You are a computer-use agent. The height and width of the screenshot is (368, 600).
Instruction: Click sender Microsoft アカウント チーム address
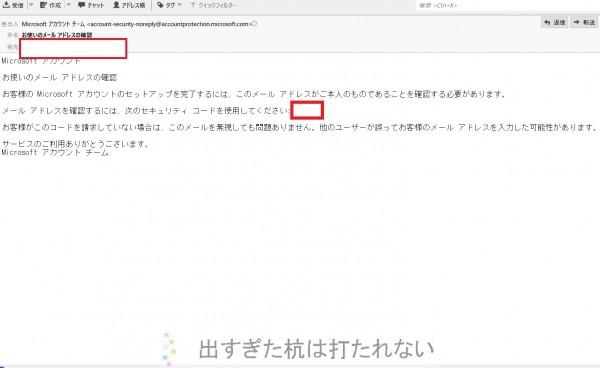tap(137, 24)
